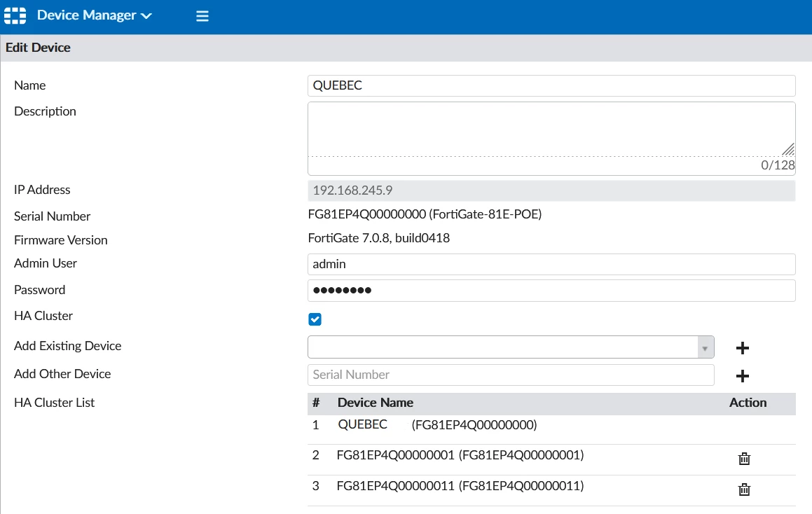The width and height of the screenshot is (812, 514).
Task: Select the QUEBEC row in HA Cluster List
Action: [x=551, y=429]
